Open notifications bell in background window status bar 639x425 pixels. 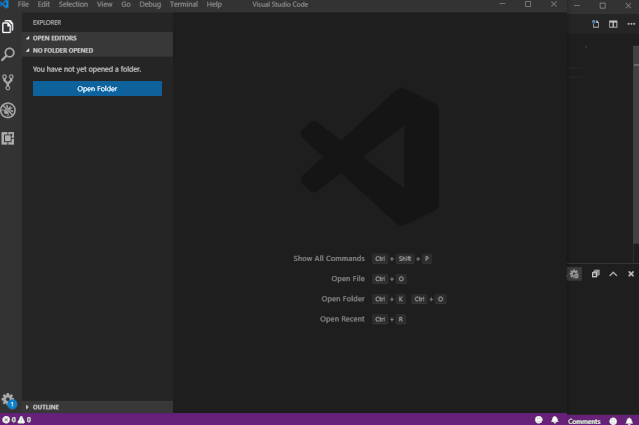[629, 421]
